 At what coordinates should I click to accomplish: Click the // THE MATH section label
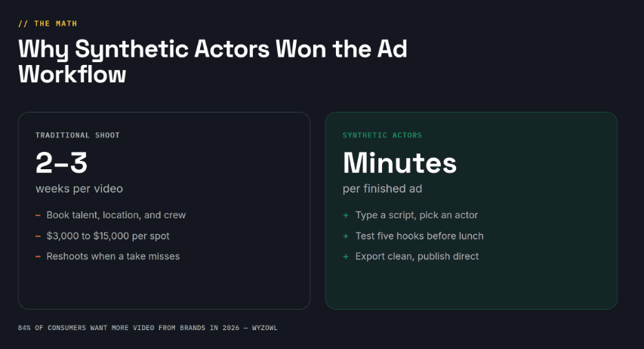(x=48, y=23)
